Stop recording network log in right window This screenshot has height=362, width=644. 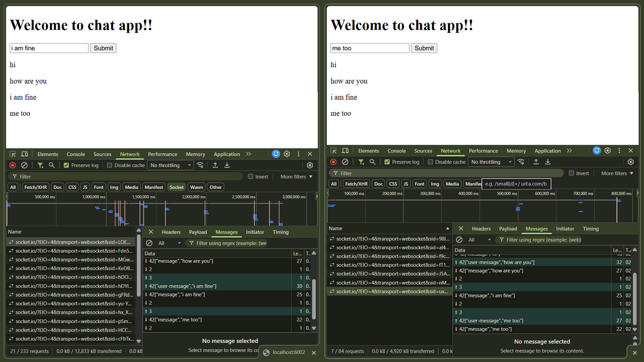coord(334,162)
